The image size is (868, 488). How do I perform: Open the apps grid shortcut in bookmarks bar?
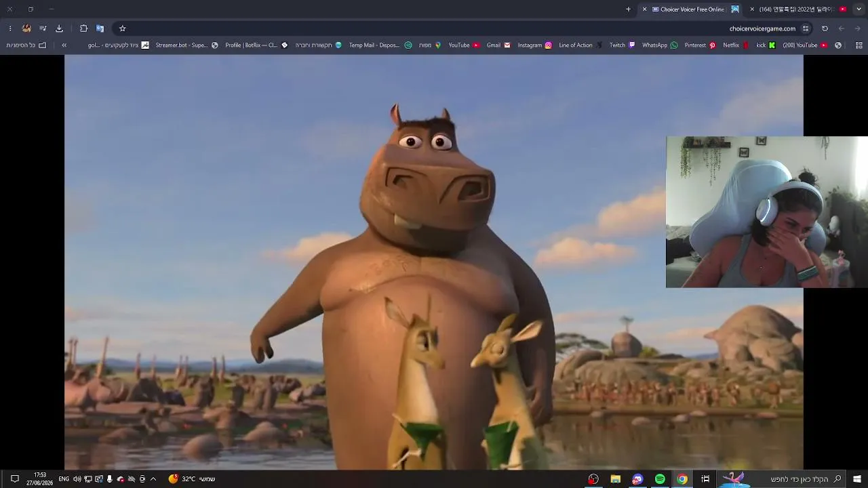pos(859,45)
